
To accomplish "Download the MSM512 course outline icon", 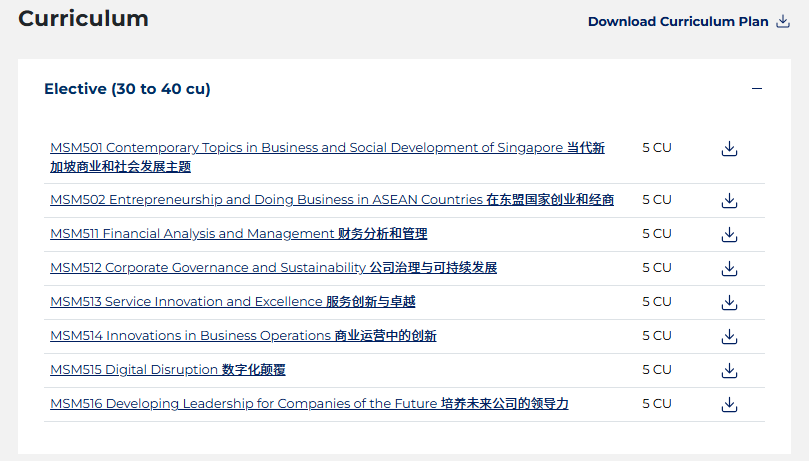I will click(729, 268).
